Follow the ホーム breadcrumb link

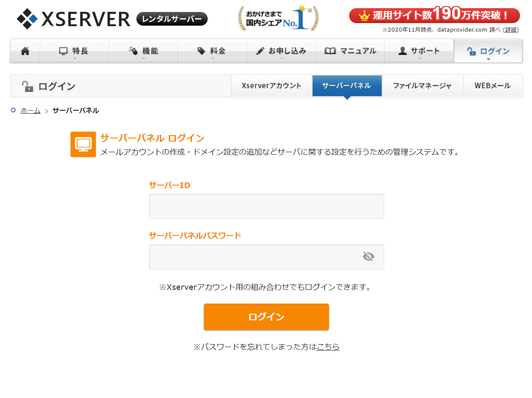pyautogui.click(x=30, y=111)
